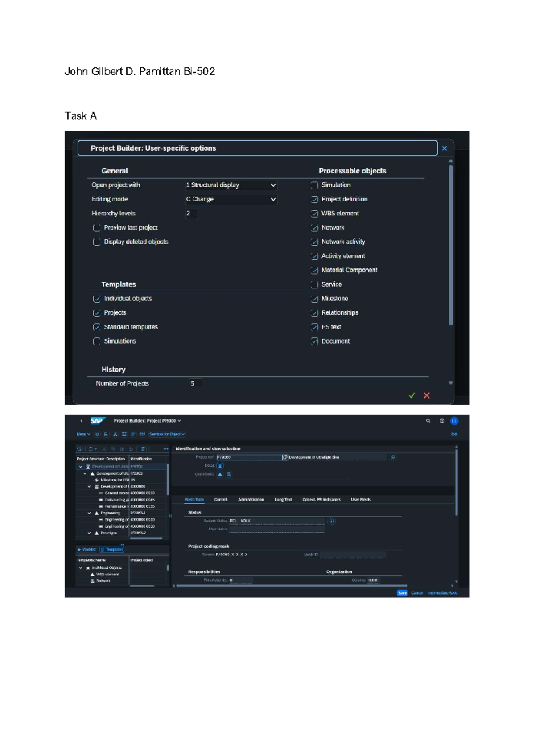Switch to the Control tab
Viewport: 535px width, 756px height.
pos(221,500)
